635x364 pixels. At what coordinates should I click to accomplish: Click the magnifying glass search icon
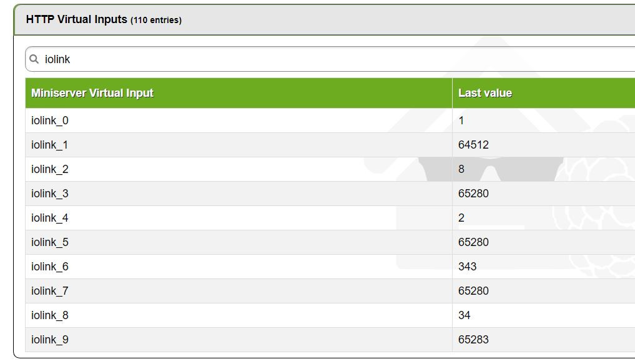tap(34, 59)
